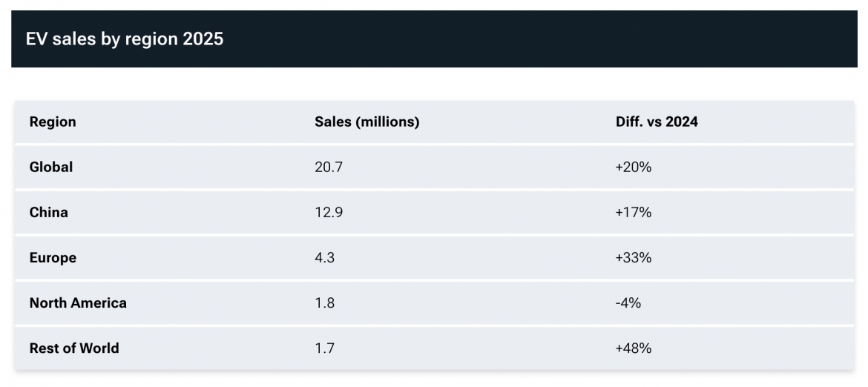Select the Rest of World row label
The height and width of the screenshot is (387, 868).
coord(74,348)
